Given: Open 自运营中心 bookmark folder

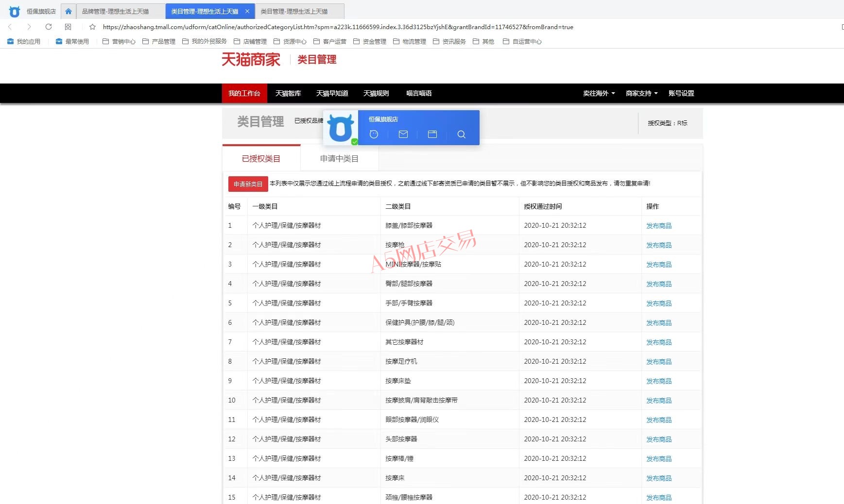Looking at the screenshot, I should pyautogui.click(x=522, y=42).
